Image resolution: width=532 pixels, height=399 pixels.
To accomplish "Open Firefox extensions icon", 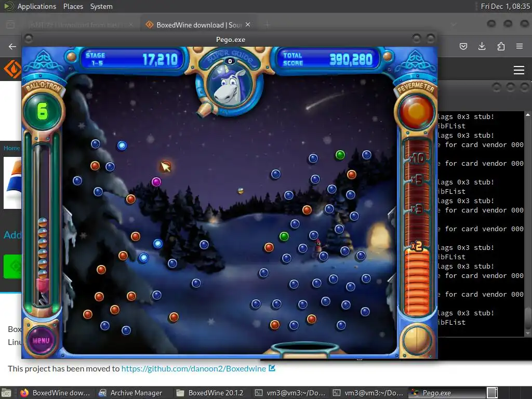I will click(x=501, y=46).
